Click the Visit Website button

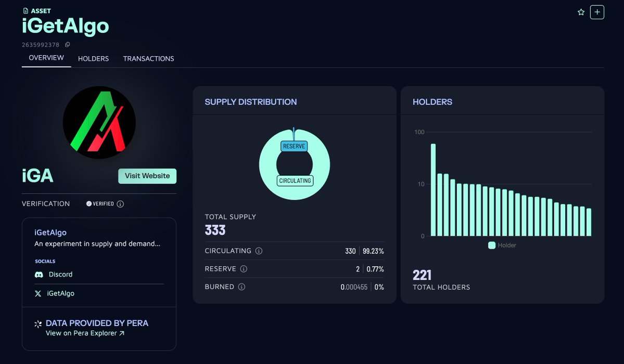point(147,176)
